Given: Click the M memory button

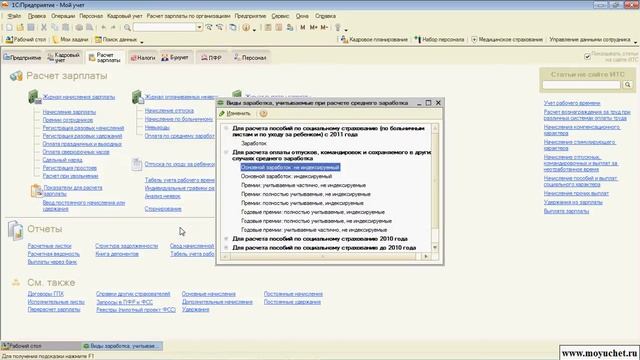Looking at the screenshot, I should click(302, 27).
